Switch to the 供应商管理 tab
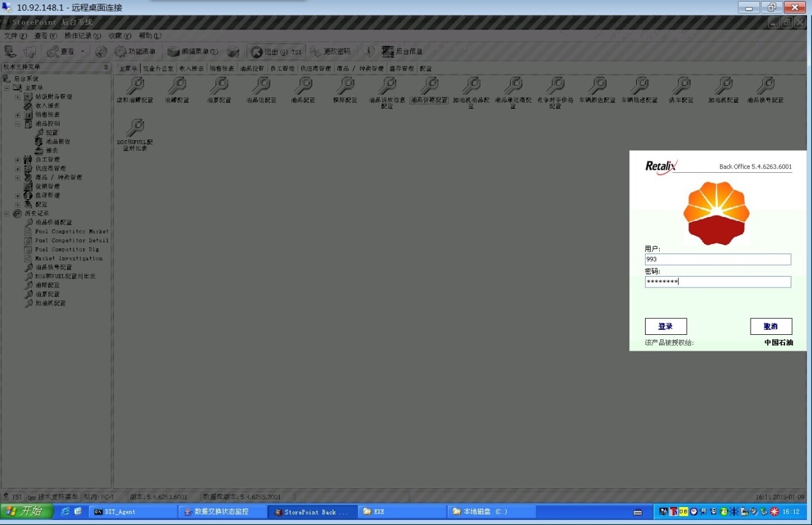This screenshot has width=812, height=525. (315, 68)
